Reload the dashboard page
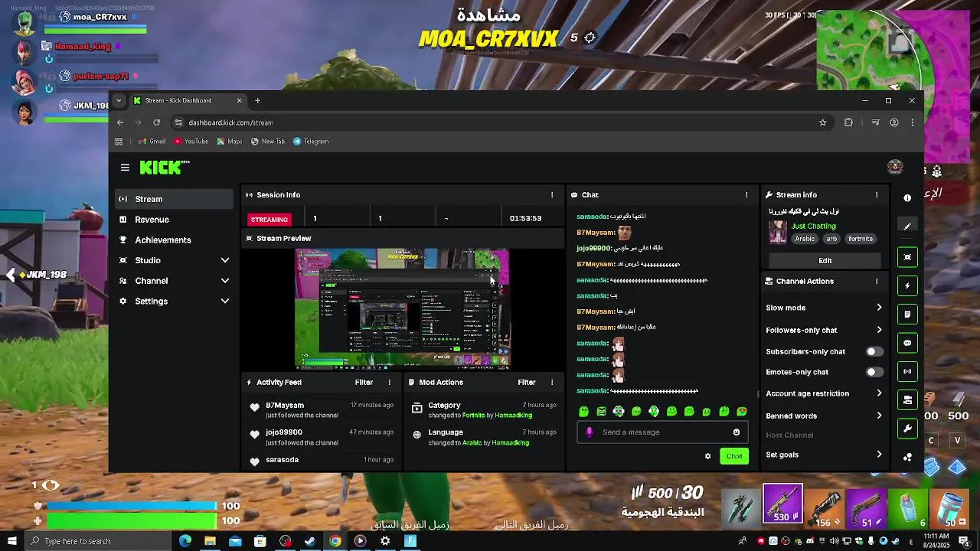Image resolution: width=980 pixels, height=551 pixels. point(156,122)
